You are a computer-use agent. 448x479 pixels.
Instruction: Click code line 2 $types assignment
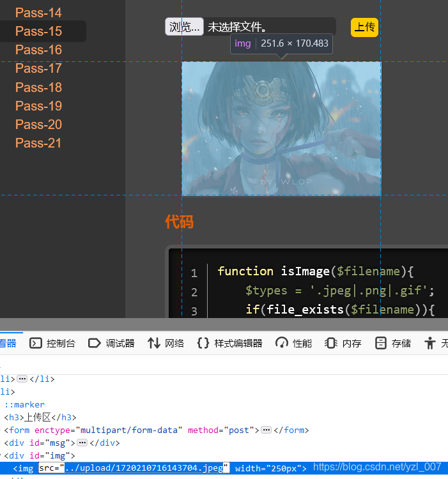point(340,291)
